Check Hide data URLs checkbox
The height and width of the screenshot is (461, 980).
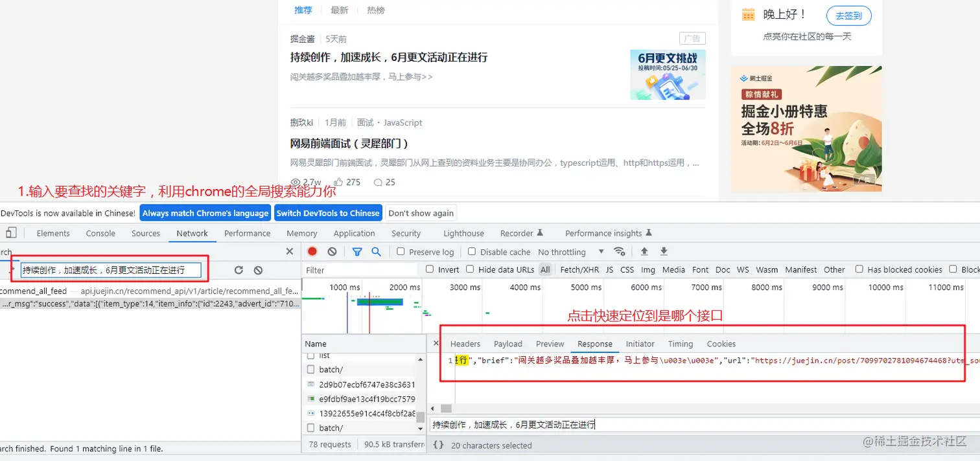(x=470, y=269)
